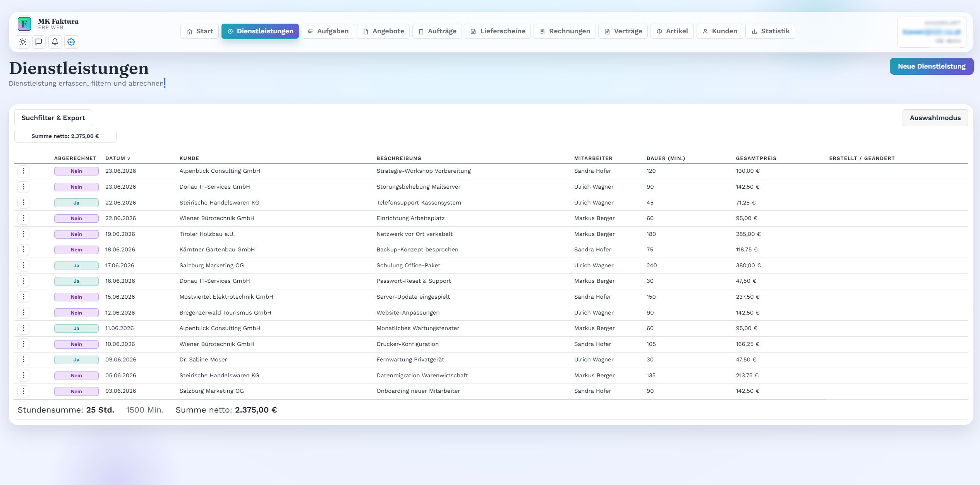Viewport: 980px width, 485px height.
Task: Click the Stundensumme 25 Std. footer text
Action: (66, 410)
